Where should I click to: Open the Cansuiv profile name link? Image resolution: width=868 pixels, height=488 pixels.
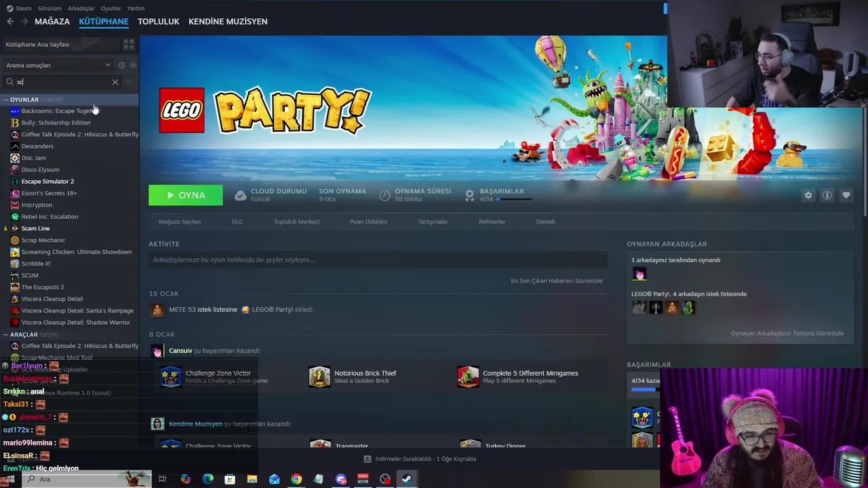click(x=180, y=350)
